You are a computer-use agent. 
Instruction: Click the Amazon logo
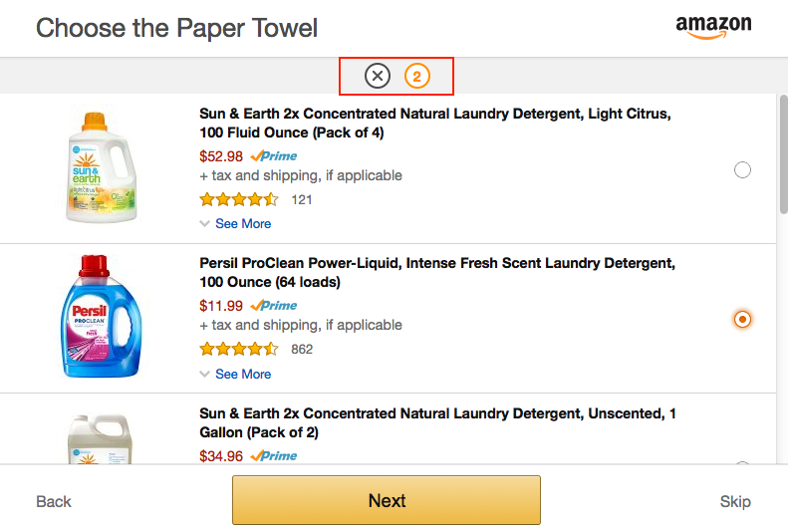pos(713,27)
